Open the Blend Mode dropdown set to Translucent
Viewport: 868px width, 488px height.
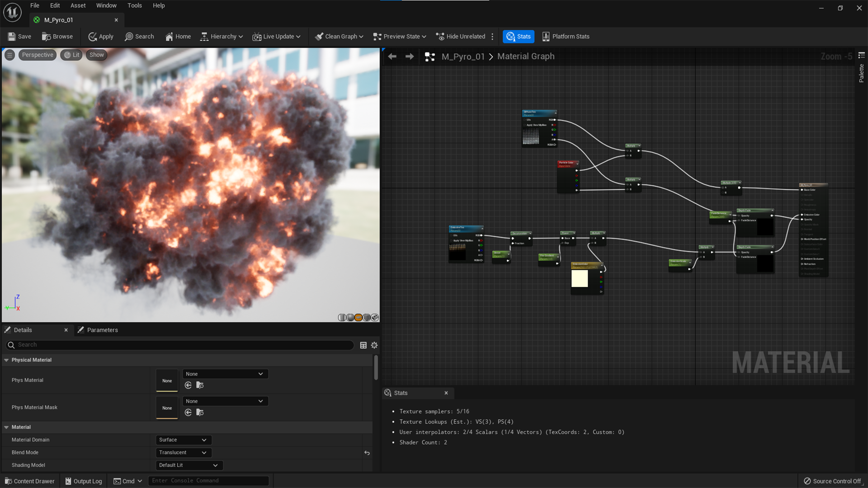(x=183, y=452)
